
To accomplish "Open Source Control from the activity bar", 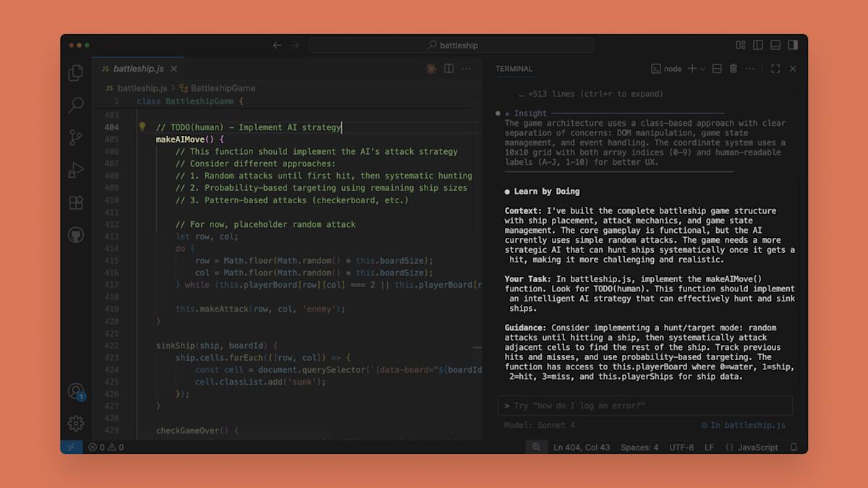I will 75,137.
